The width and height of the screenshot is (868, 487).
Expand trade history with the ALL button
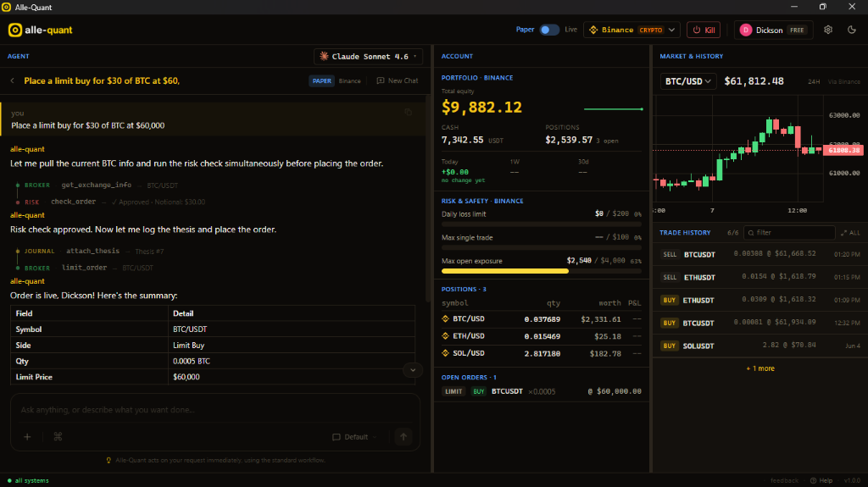[x=850, y=233]
